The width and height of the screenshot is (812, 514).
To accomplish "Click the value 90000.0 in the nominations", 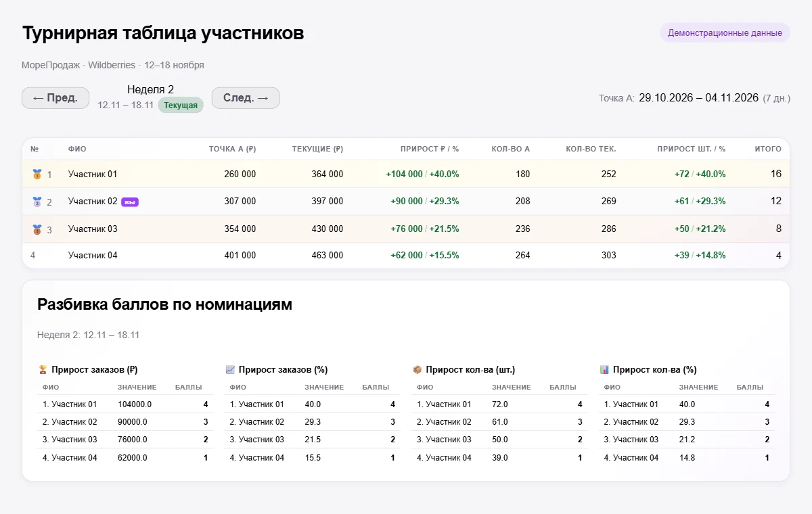I will point(133,422).
